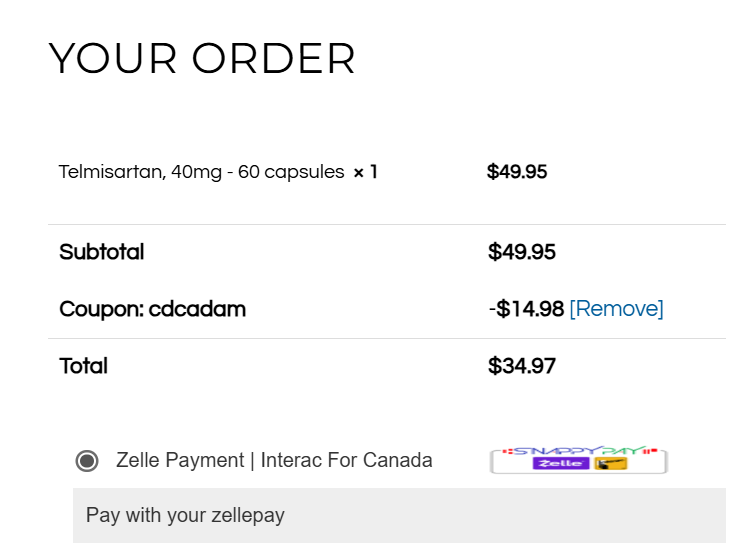This screenshot has height=555, width=749.
Task: Select the Zelle Payment radio button
Action: 87,461
